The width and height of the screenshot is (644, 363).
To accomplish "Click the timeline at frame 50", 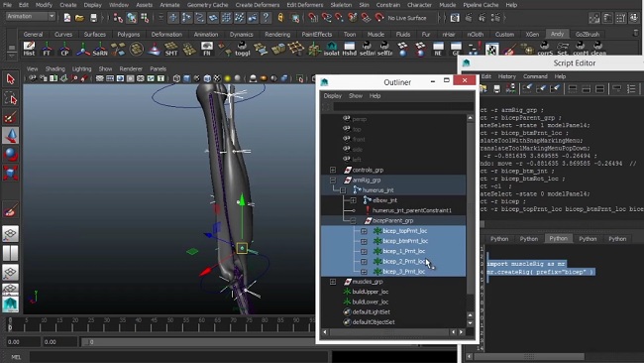I will click(167, 324).
